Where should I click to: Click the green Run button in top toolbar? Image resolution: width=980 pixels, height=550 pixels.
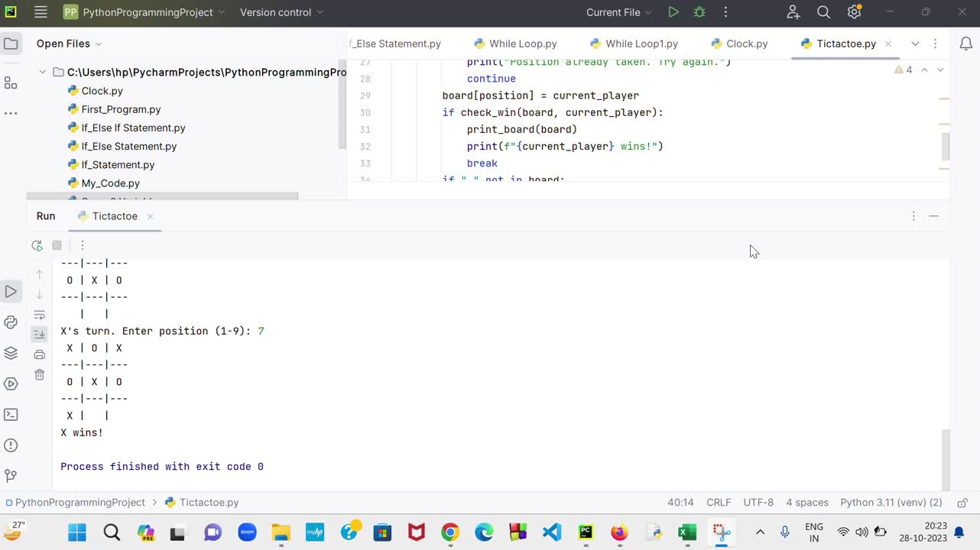(673, 12)
